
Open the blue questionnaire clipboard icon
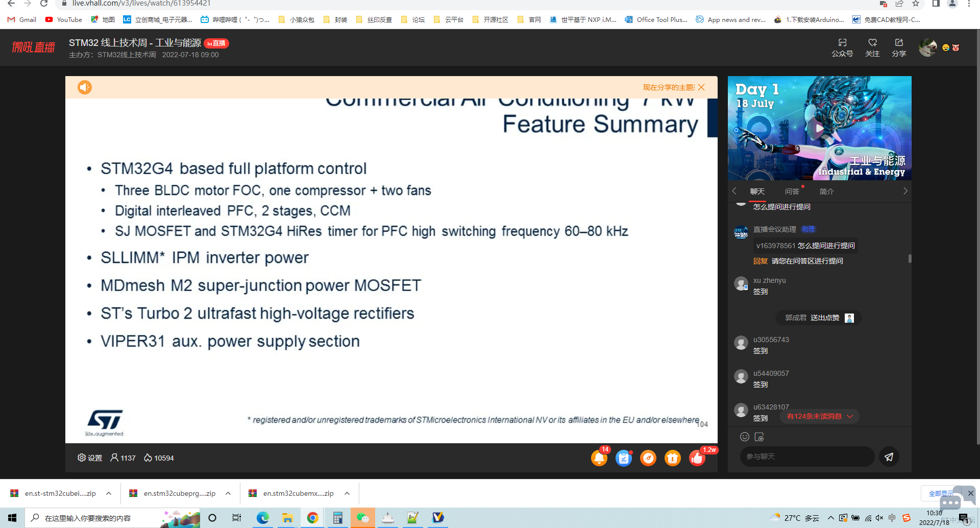coord(624,458)
